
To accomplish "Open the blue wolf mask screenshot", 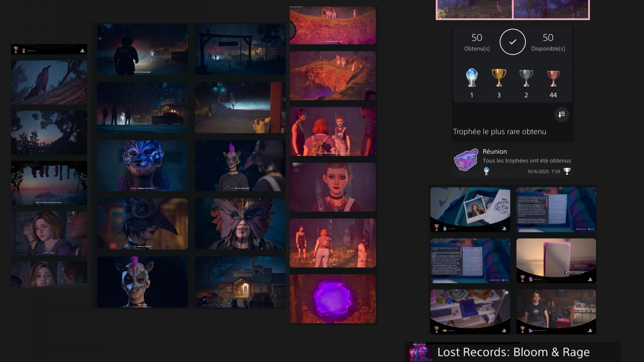I will coord(143,166).
